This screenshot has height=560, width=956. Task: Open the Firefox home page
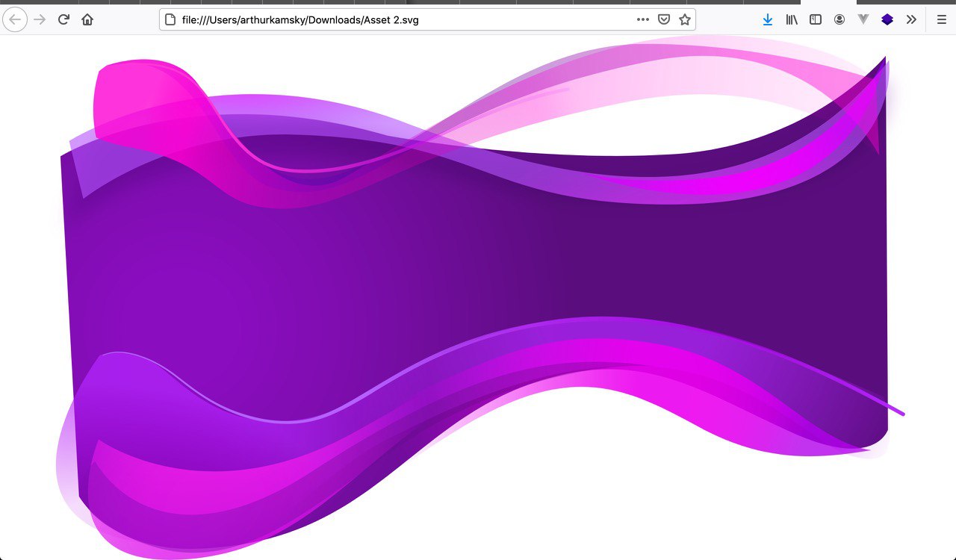[x=87, y=19]
